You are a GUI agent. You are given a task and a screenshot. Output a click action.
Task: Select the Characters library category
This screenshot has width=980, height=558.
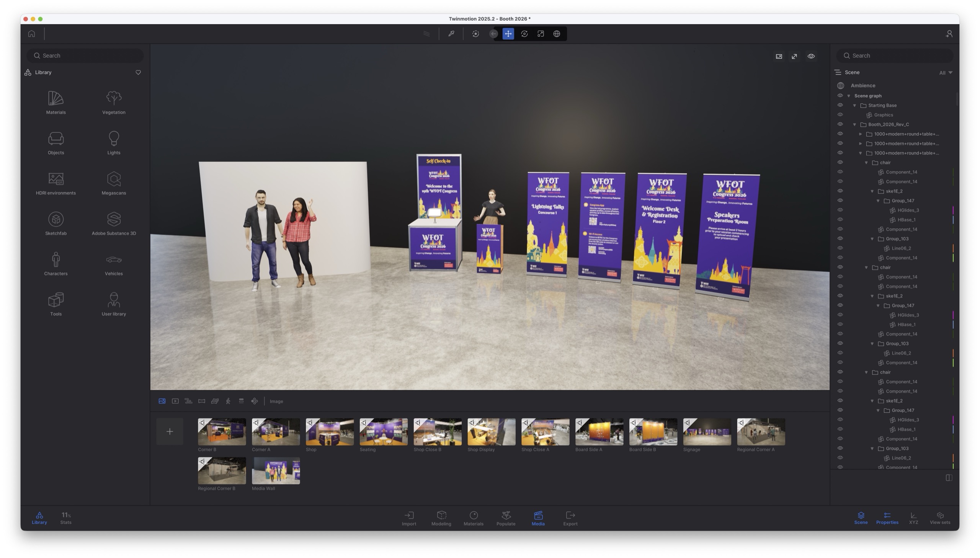[56, 264]
